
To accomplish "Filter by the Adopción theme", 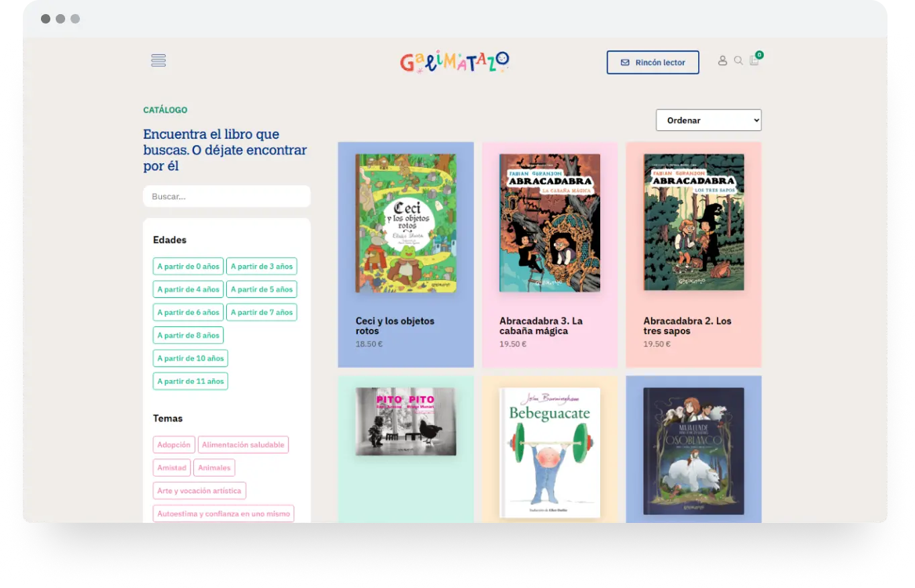I will (174, 445).
